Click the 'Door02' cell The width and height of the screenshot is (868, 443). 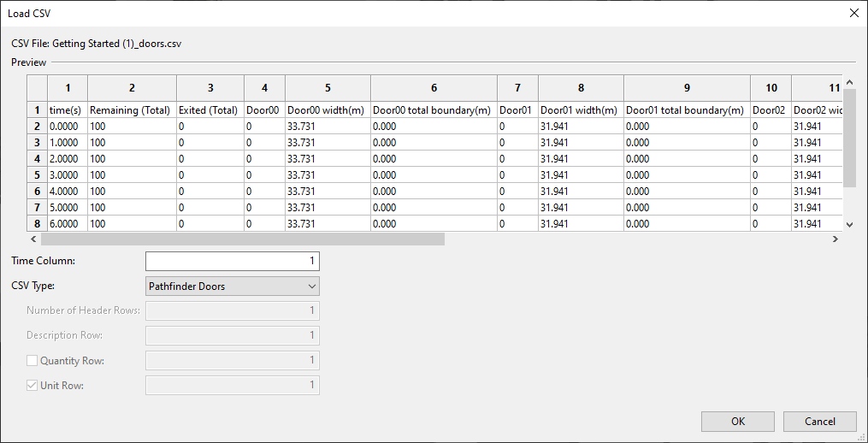pyautogui.click(x=771, y=110)
